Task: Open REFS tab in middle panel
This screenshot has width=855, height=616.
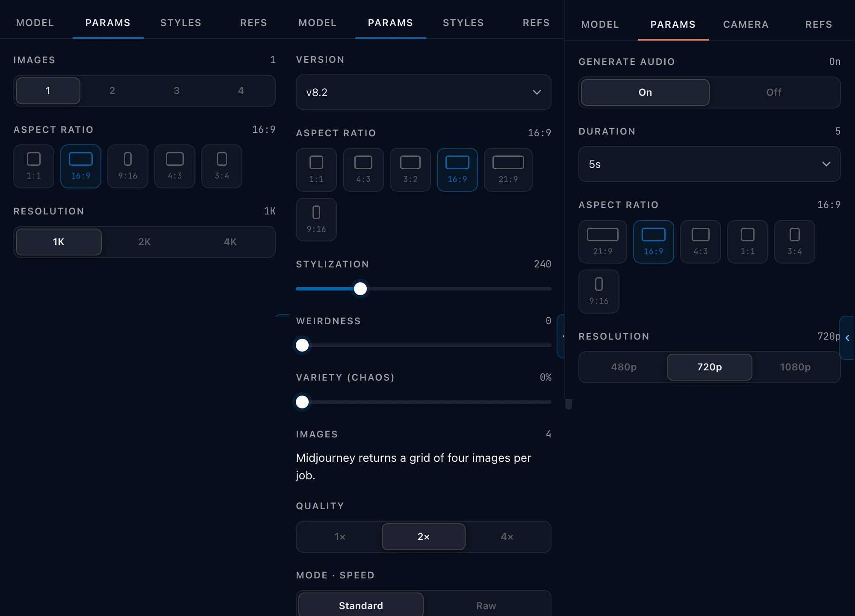Action: (536, 23)
